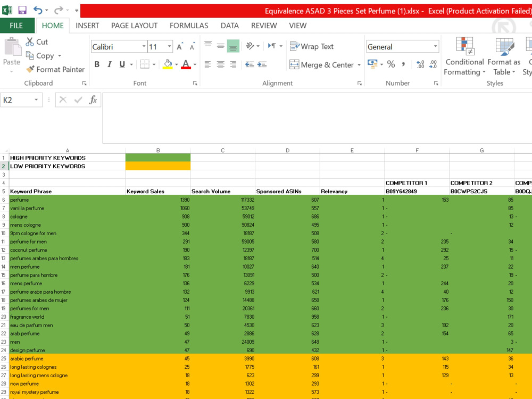Screen dimensions: 532x399
Task: Apply Percent Style
Action: tap(391, 64)
